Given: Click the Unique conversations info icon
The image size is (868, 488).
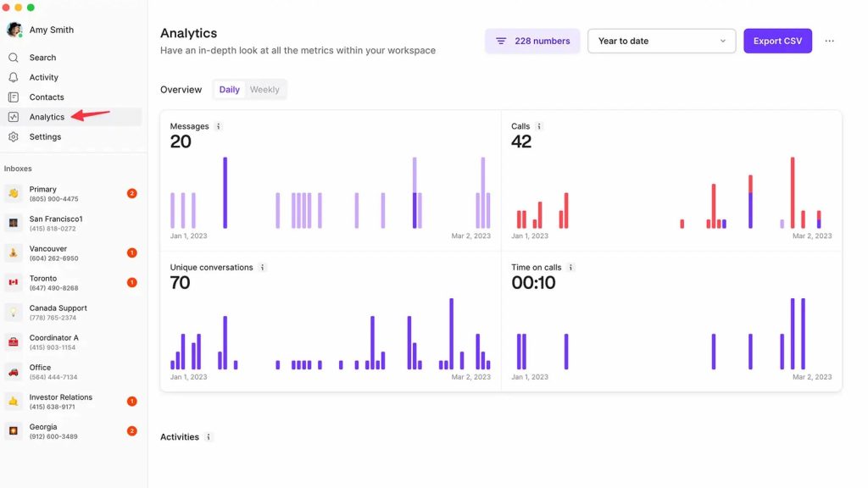Looking at the screenshot, I should pyautogui.click(x=262, y=266).
